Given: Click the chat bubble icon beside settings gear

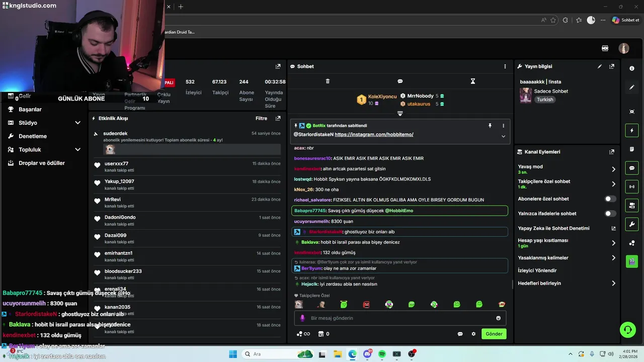Looking at the screenshot, I should tap(460, 334).
